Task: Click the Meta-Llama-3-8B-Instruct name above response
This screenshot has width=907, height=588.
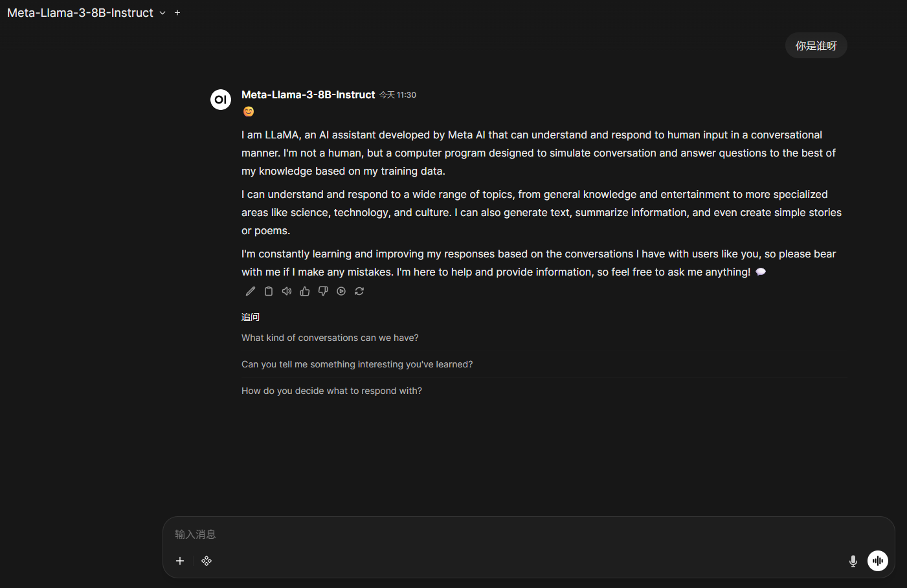Action: tap(308, 94)
